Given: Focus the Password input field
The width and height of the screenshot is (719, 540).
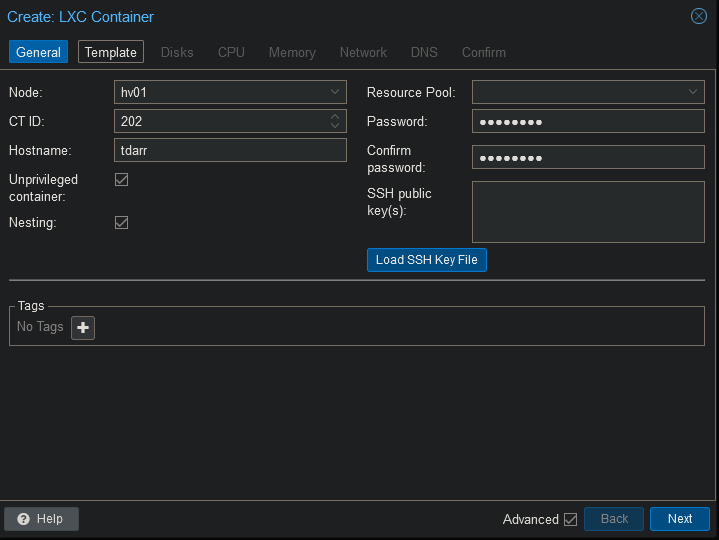Looking at the screenshot, I should click(588, 121).
